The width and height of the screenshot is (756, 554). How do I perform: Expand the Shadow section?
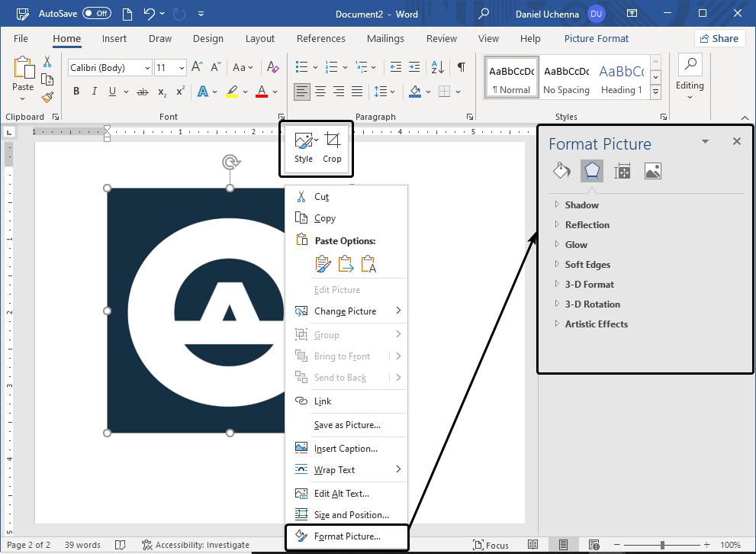point(581,205)
